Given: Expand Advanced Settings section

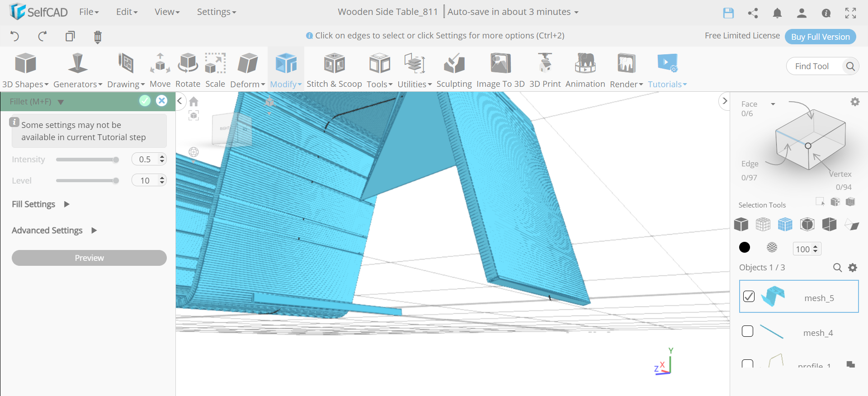Looking at the screenshot, I should tap(54, 231).
